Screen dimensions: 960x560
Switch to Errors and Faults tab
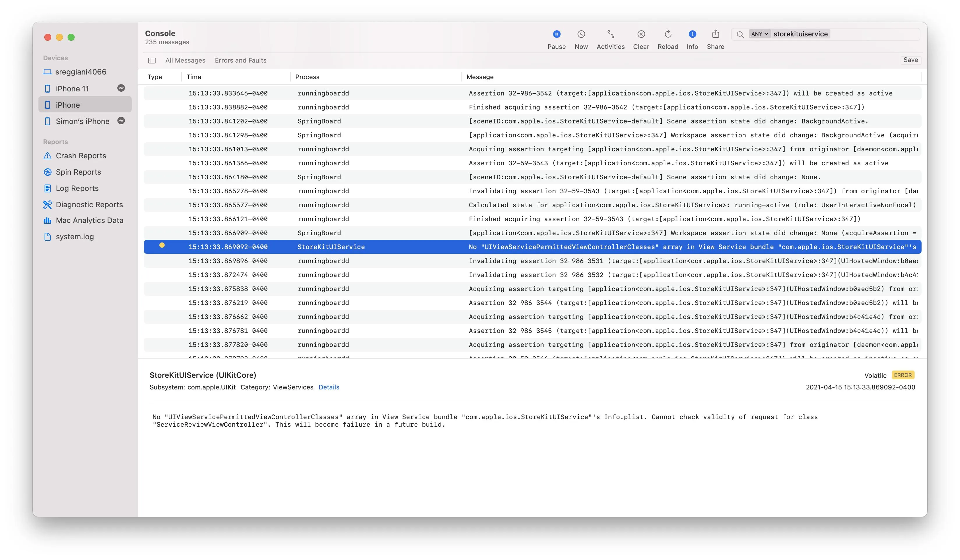pos(240,61)
